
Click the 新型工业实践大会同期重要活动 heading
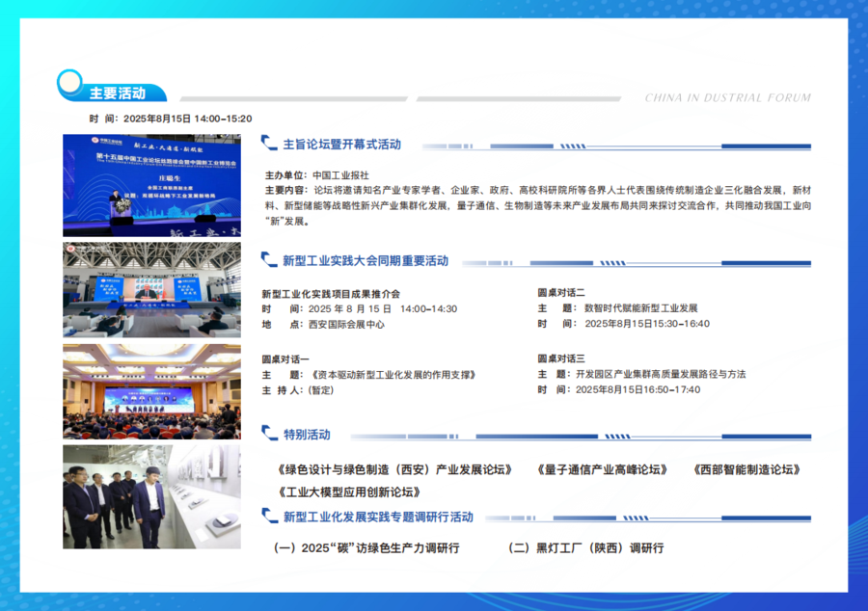click(366, 261)
